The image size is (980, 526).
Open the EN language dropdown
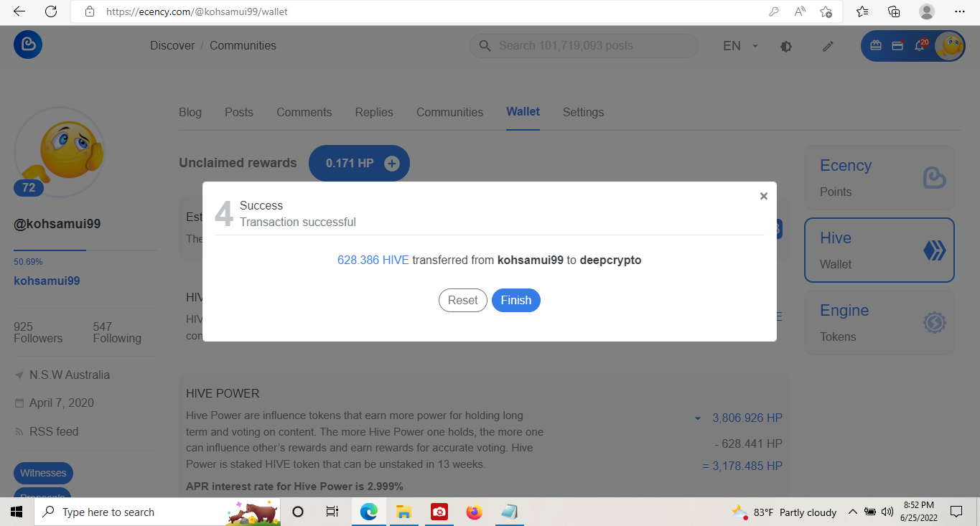pos(741,46)
